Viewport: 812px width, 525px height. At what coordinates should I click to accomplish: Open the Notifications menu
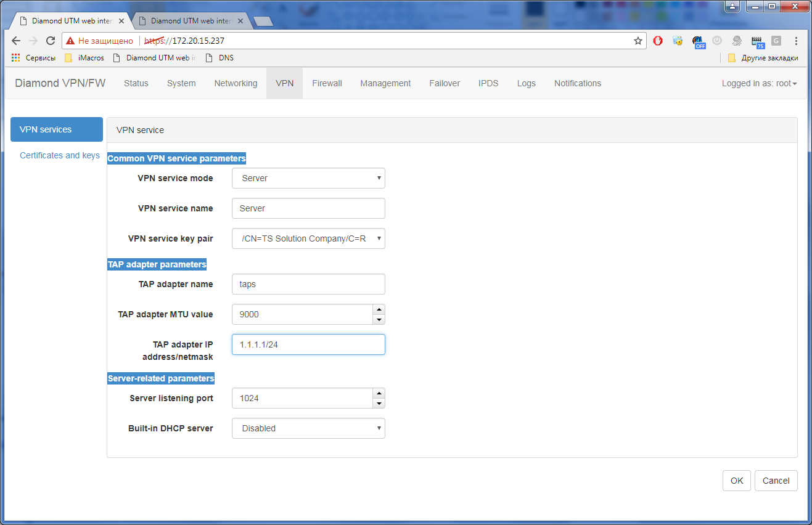pos(578,83)
